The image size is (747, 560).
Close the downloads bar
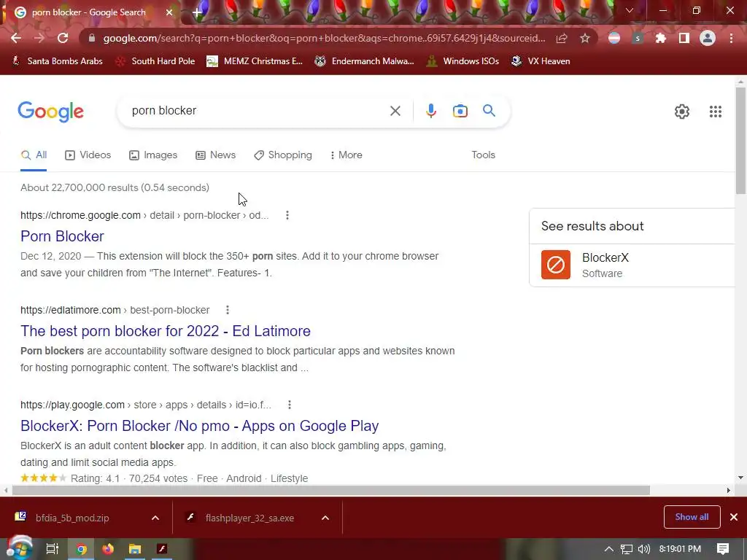[x=734, y=517]
